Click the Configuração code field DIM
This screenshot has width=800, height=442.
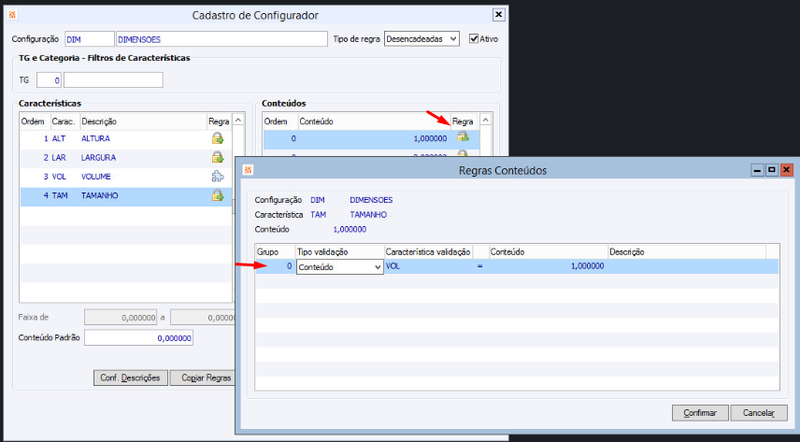pos(89,39)
